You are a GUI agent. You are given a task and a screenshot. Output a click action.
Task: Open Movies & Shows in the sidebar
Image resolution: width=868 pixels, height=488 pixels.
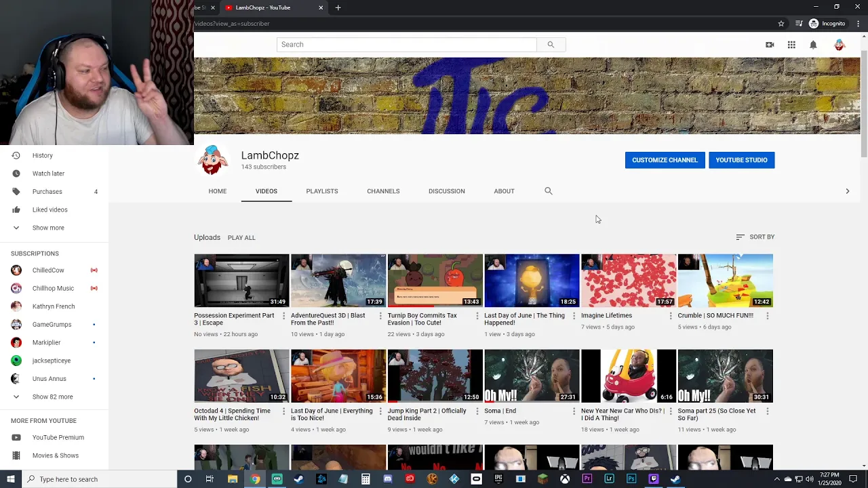54,455
